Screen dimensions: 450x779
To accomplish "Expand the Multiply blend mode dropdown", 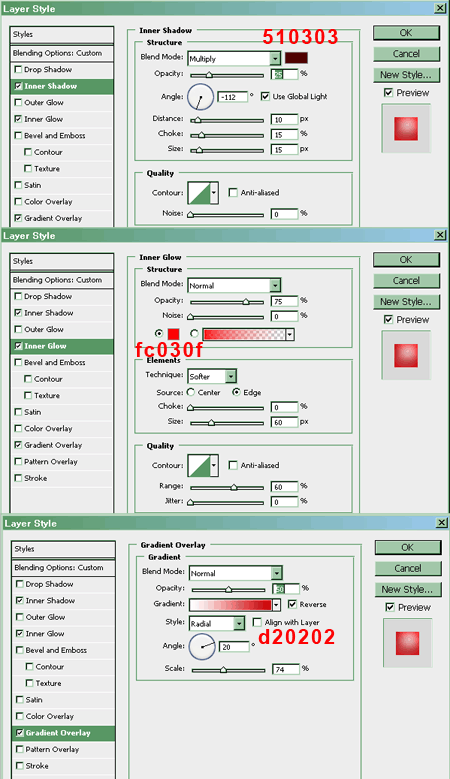I will 275,59.
